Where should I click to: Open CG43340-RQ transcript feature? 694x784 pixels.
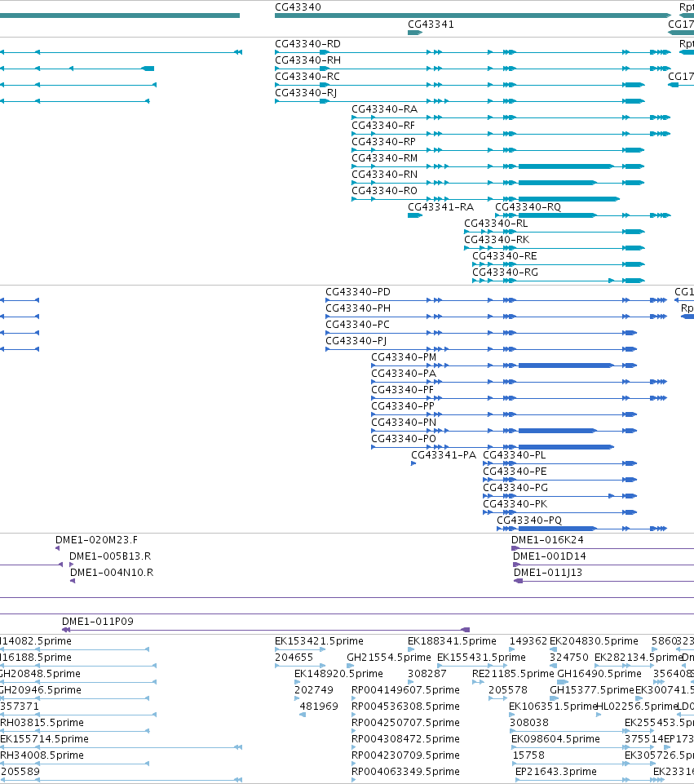tap(528, 207)
